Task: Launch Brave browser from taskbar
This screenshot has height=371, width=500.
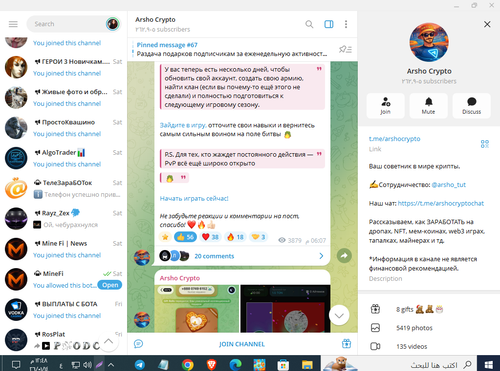Action: tap(211, 364)
